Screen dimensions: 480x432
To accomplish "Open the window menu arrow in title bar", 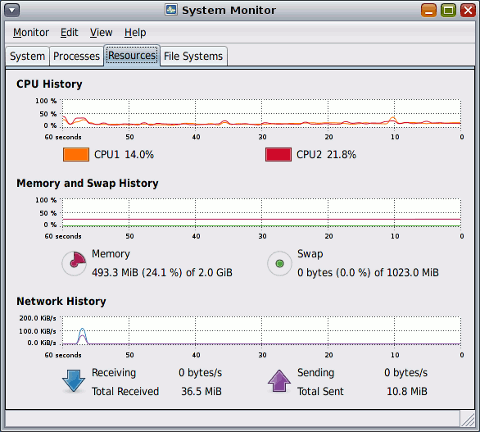I will coord(12,10).
